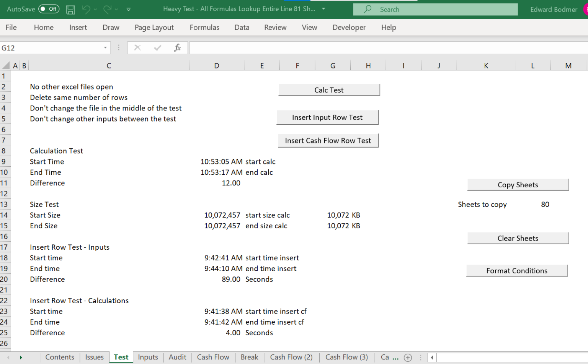Click the Undo icon
Screen dimensions: 588x364
pyautogui.click(x=86, y=9)
